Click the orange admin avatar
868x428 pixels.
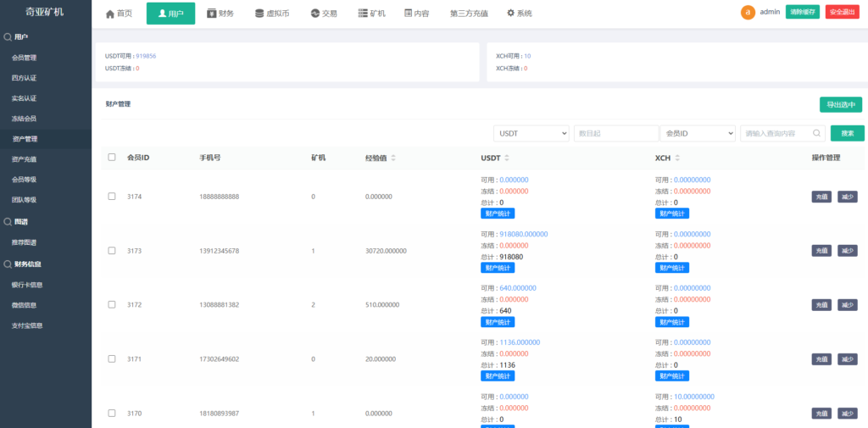pyautogui.click(x=748, y=12)
